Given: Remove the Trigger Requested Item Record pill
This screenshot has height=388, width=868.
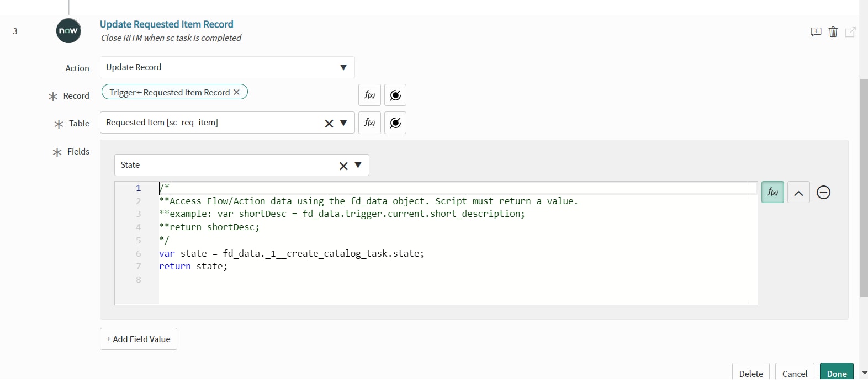Looking at the screenshot, I should point(236,92).
